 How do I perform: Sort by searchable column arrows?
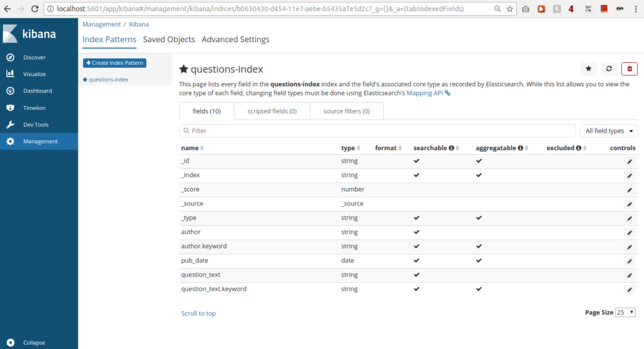458,148
